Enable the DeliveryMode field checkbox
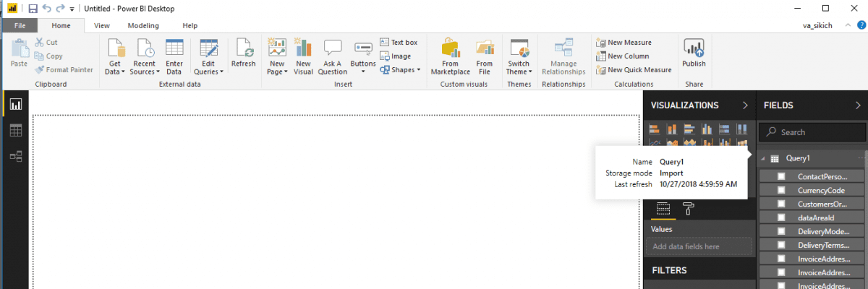This screenshot has height=289, width=868. pos(781,232)
